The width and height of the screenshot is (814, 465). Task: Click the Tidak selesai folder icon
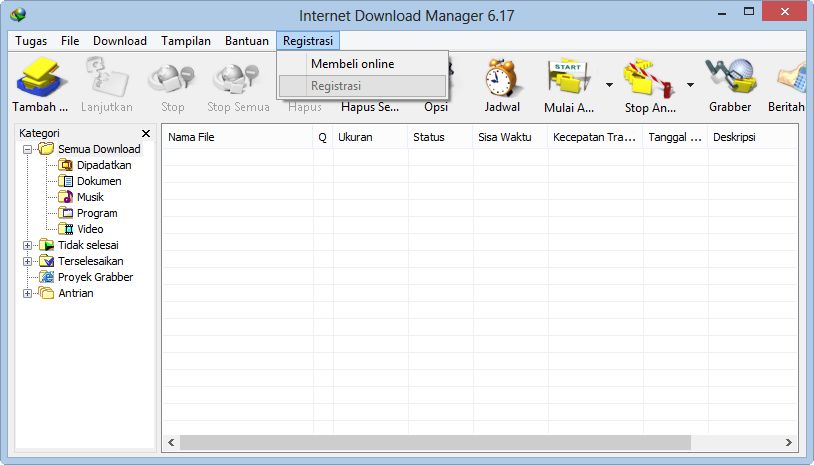(x=47, y=245)
